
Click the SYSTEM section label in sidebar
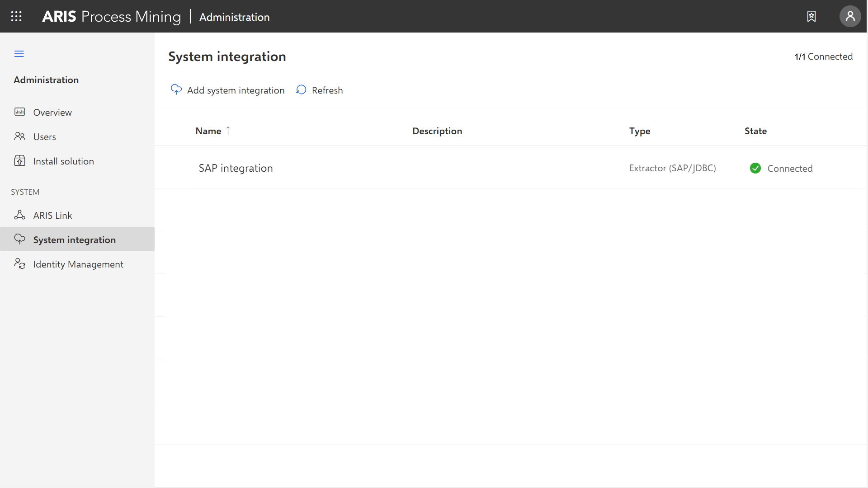(x=25, y=192)
